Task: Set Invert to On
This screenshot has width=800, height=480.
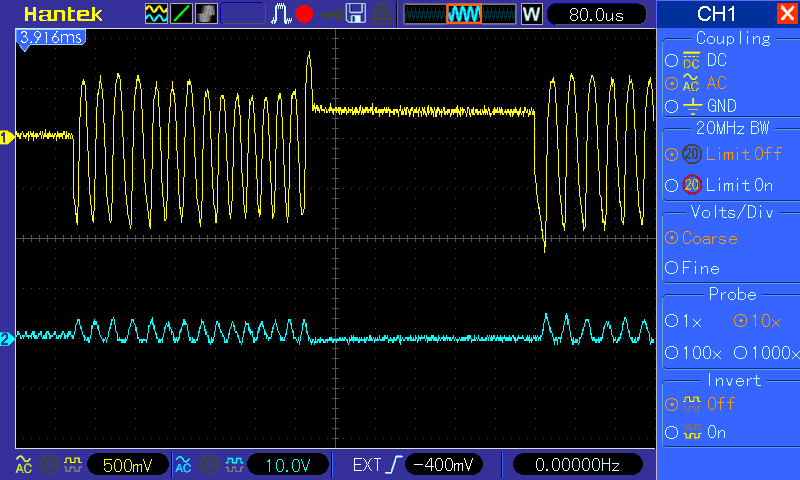Action: coord(671,433)
